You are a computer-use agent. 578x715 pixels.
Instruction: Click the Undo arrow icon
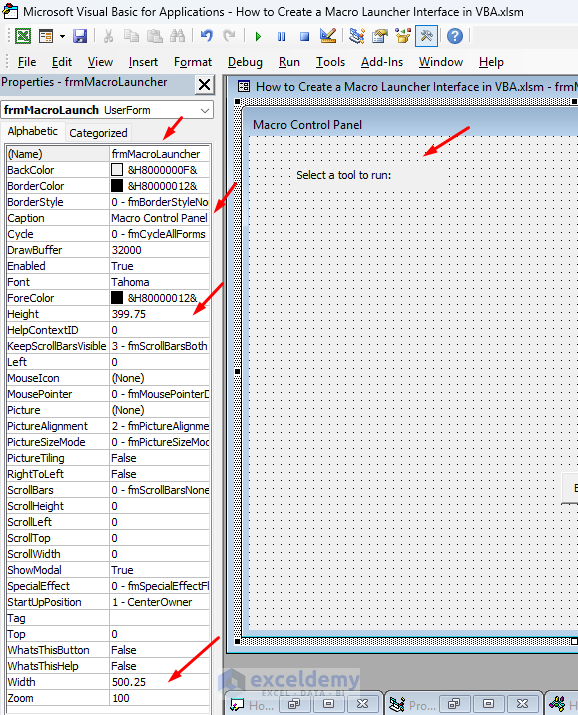(206, 36)
